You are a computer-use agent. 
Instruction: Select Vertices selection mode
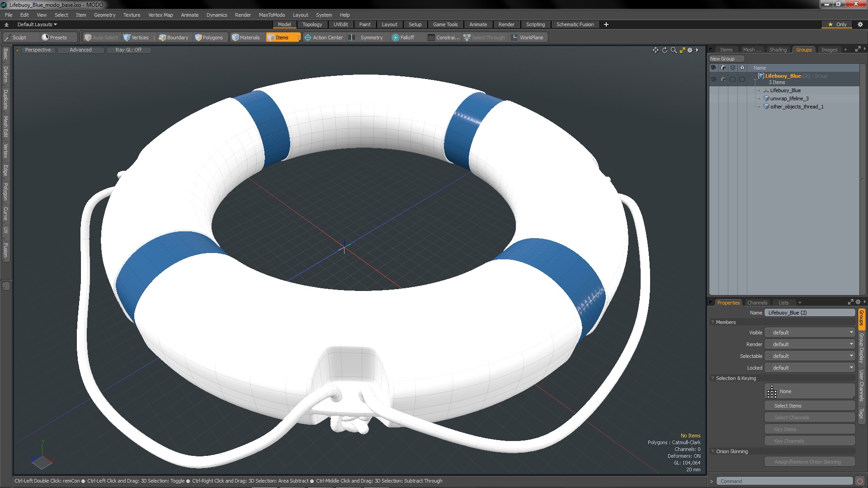[x=136, y=38]
